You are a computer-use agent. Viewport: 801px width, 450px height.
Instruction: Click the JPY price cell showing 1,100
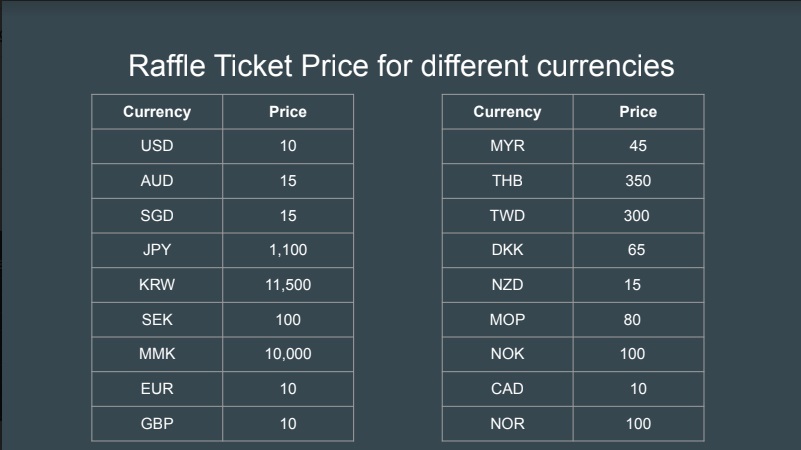tap(288, 250)
